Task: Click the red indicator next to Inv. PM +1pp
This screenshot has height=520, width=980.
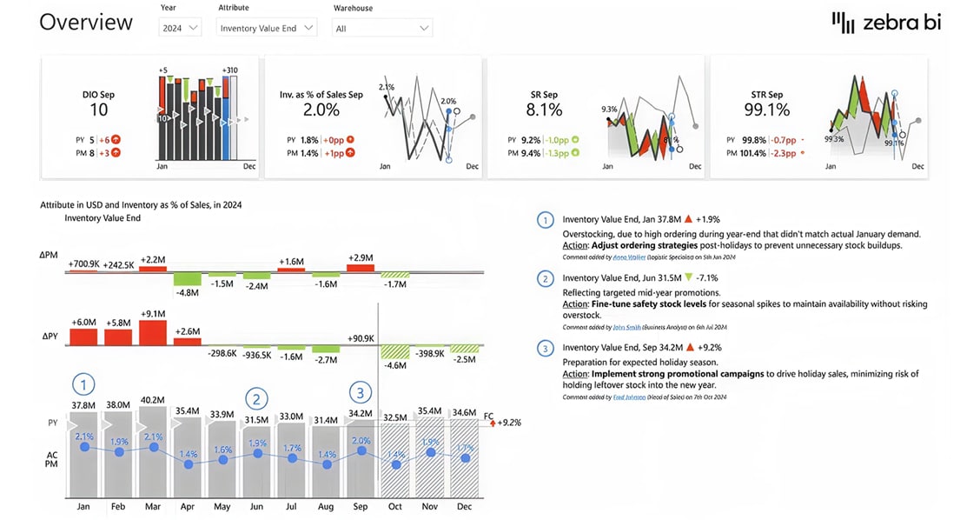Action: 351,153
